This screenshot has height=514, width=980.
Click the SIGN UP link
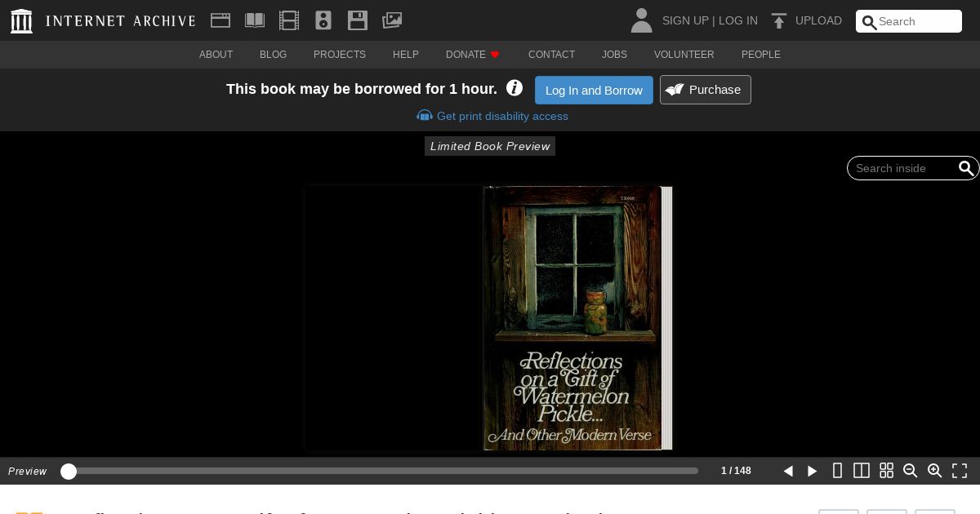685,21
